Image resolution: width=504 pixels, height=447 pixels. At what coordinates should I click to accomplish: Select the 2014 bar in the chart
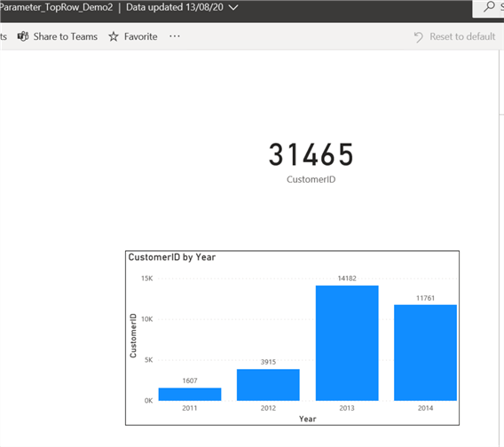[x=426, y=353]
